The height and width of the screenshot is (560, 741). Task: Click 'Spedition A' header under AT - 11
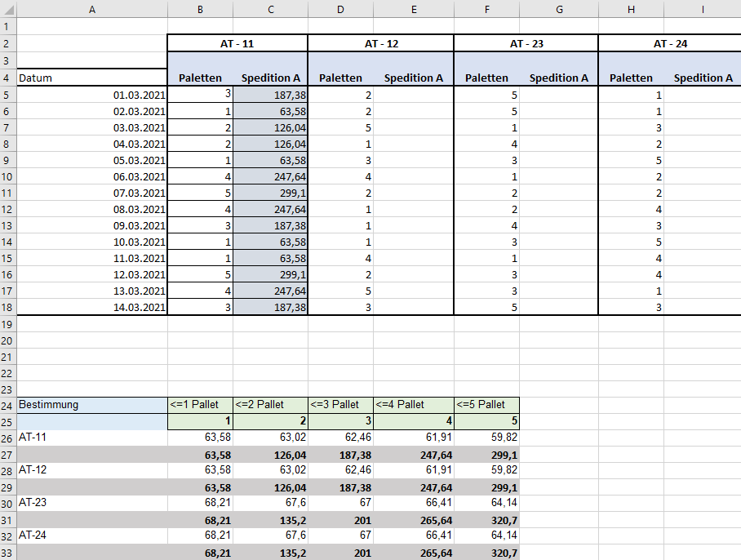(x=270, y=78)
